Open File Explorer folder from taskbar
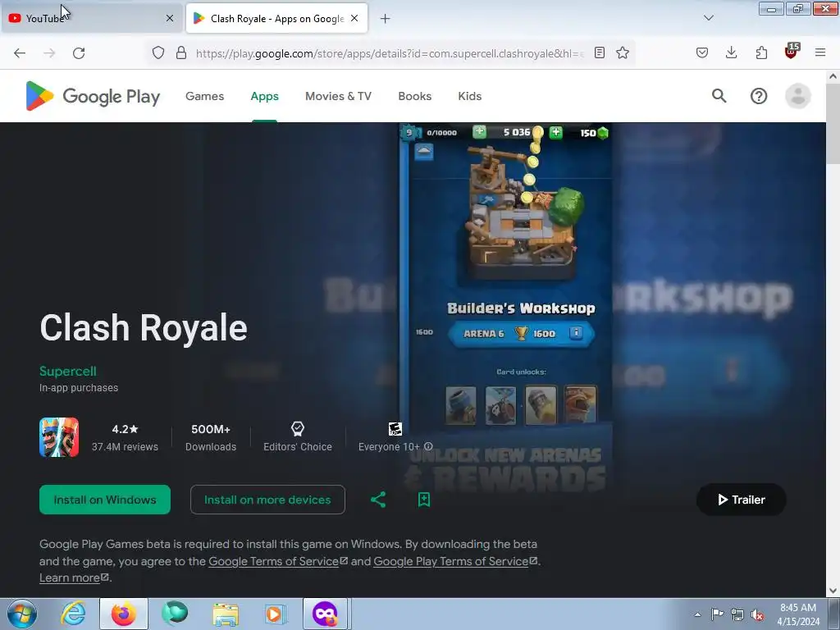The width and height of the screenshot is (840, 630). pyautogui.click(x=226, y=614)
